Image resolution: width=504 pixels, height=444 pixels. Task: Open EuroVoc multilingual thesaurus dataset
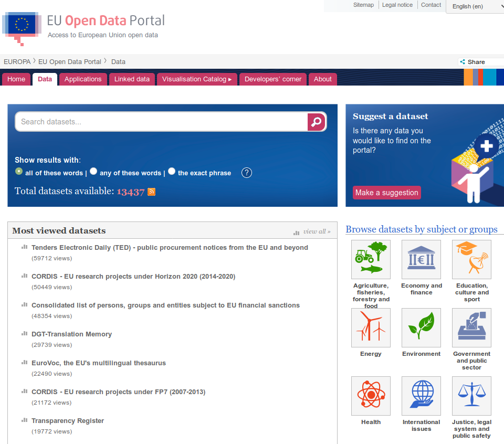pyautogui.click(x=99, y=363)
